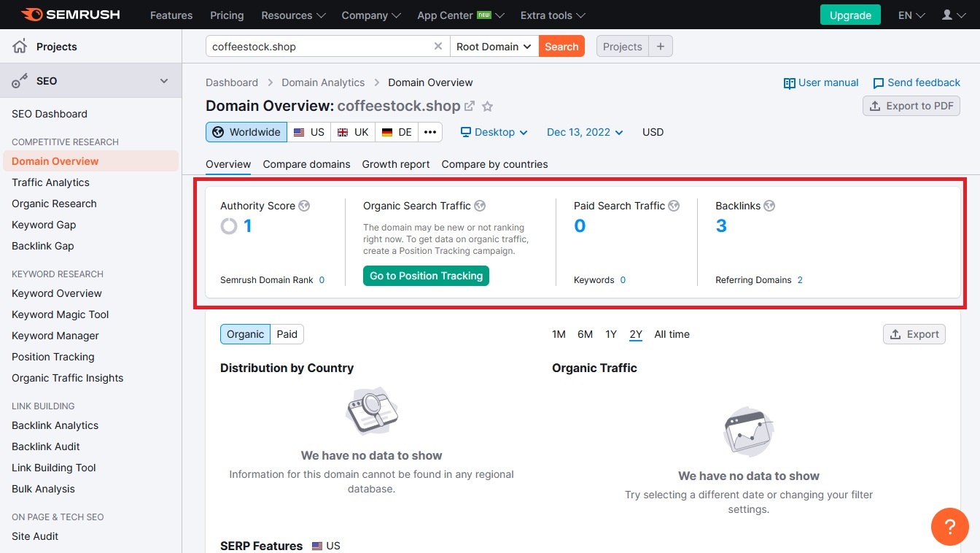Viewport: 980px width, 553px height.
Task: Set time range to All time
Action: coord(672,334)
